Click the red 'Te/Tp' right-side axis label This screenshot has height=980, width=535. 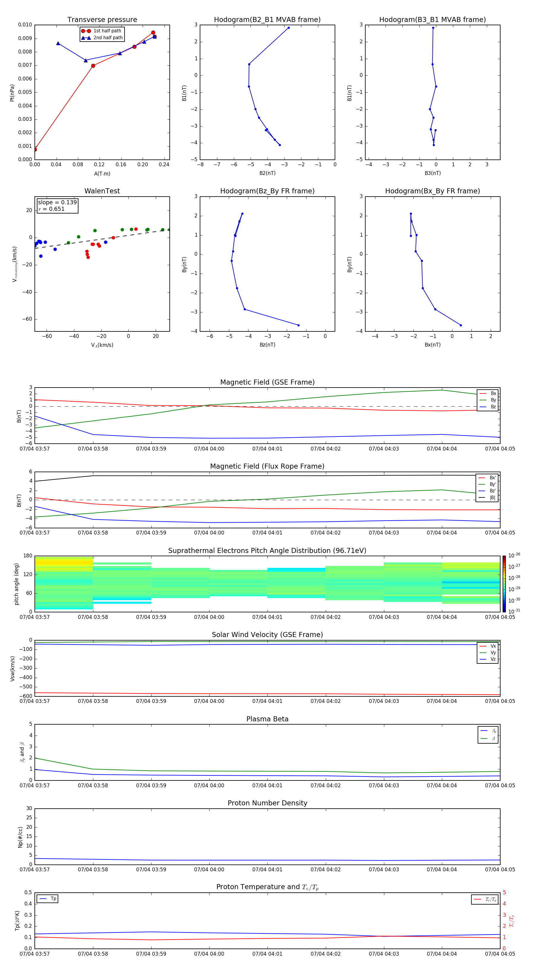(x=512, y=921)
